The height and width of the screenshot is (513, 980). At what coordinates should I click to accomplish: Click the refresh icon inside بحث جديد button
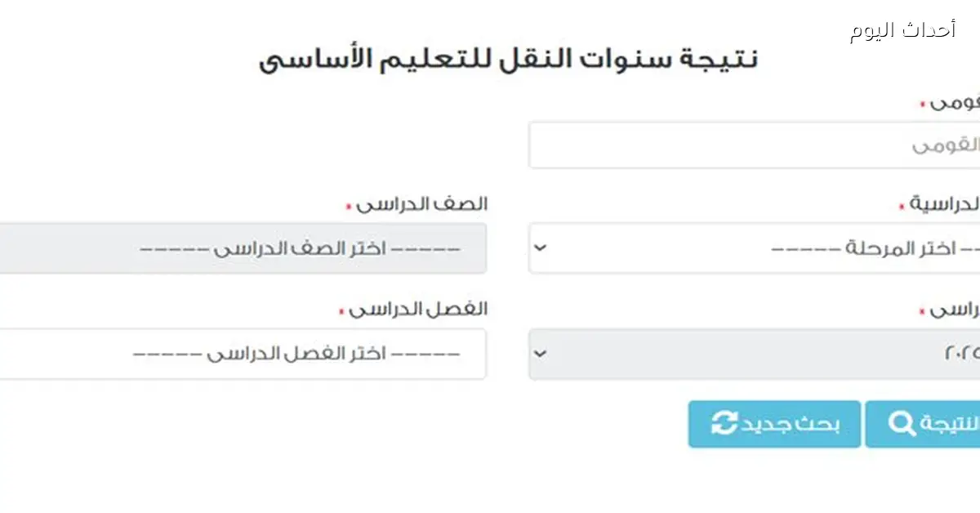(x=723, y=424)
